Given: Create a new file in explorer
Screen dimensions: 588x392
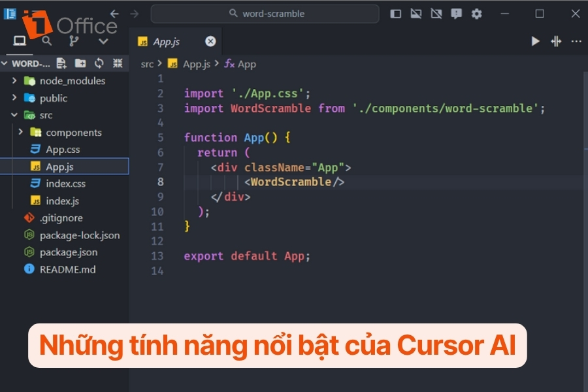Looking at the screenshot, I should pos(61,63).
